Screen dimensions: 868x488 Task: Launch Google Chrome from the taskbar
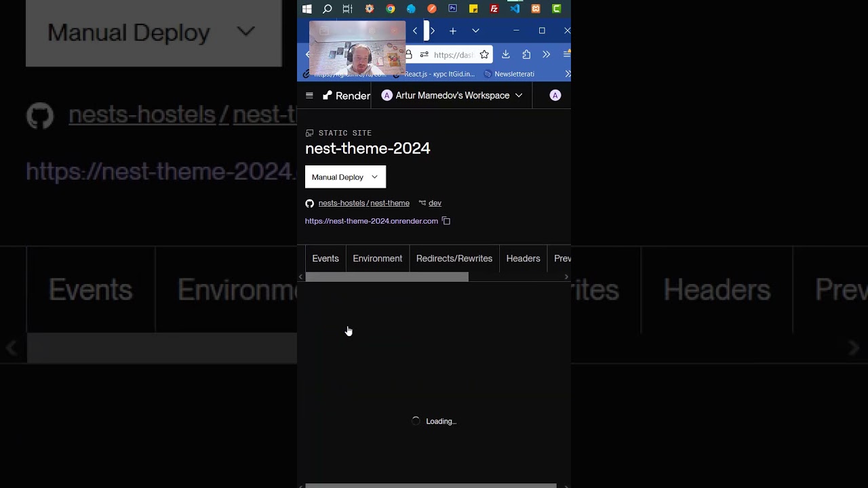[x=391, y=9]
